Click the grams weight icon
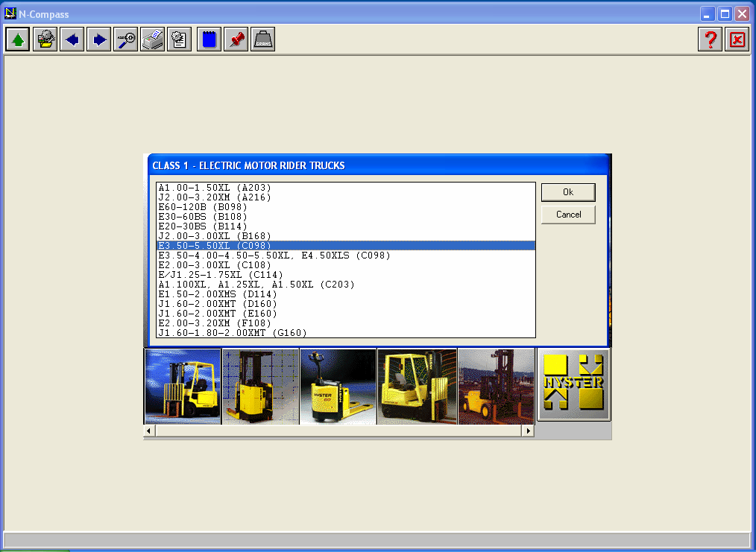Screen dimensions: 756x552 pos(262,39)
